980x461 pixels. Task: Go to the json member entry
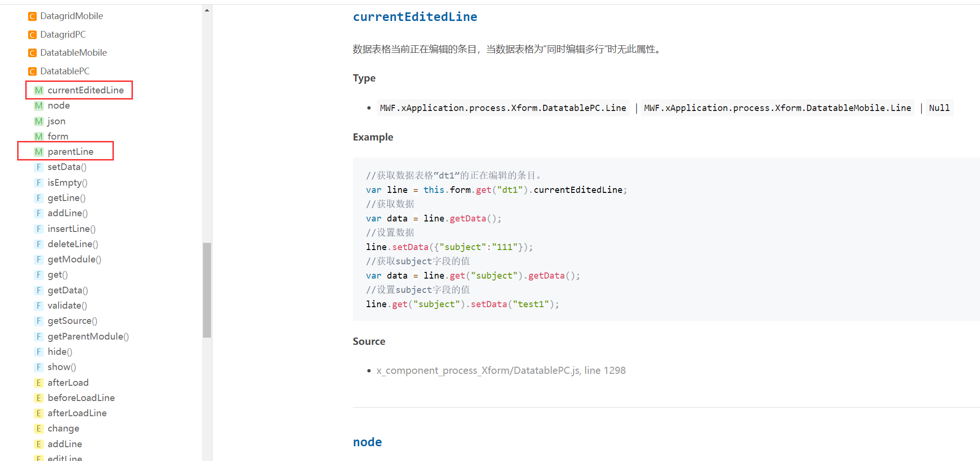(56, 121)
